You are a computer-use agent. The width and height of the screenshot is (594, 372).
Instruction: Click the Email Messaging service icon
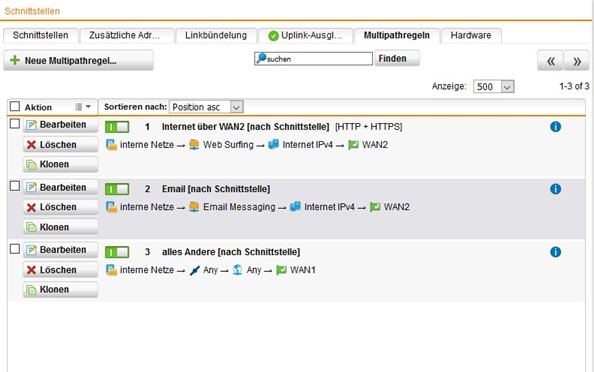[x=194, y=207]
